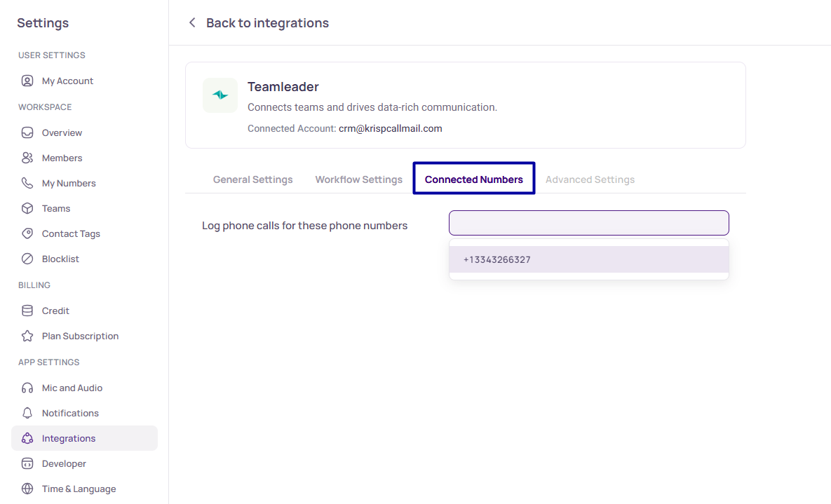Open Contact Tags settings
The width and height of the screenshot is (831, 504).
click(x=71, y=233)
